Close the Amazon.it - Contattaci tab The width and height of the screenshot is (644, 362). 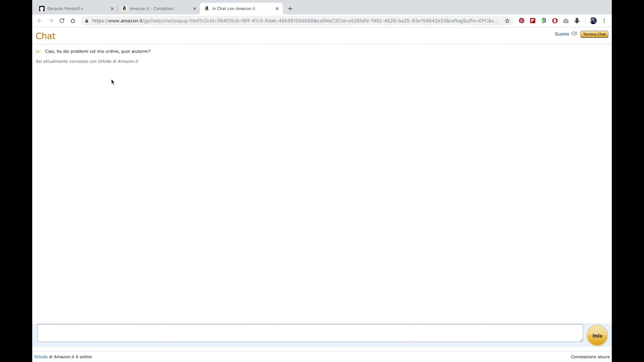point(194,9)
